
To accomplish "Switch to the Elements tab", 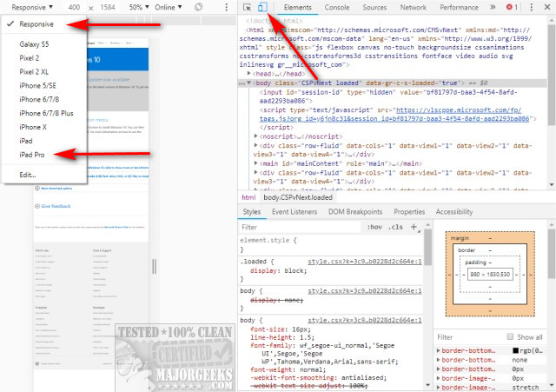I will 297,7.
